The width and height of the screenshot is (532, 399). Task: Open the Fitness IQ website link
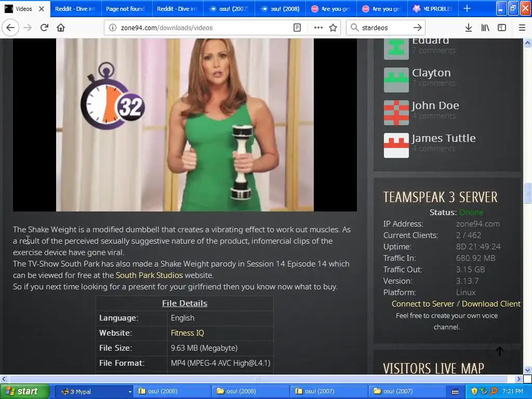coord(187,333)
